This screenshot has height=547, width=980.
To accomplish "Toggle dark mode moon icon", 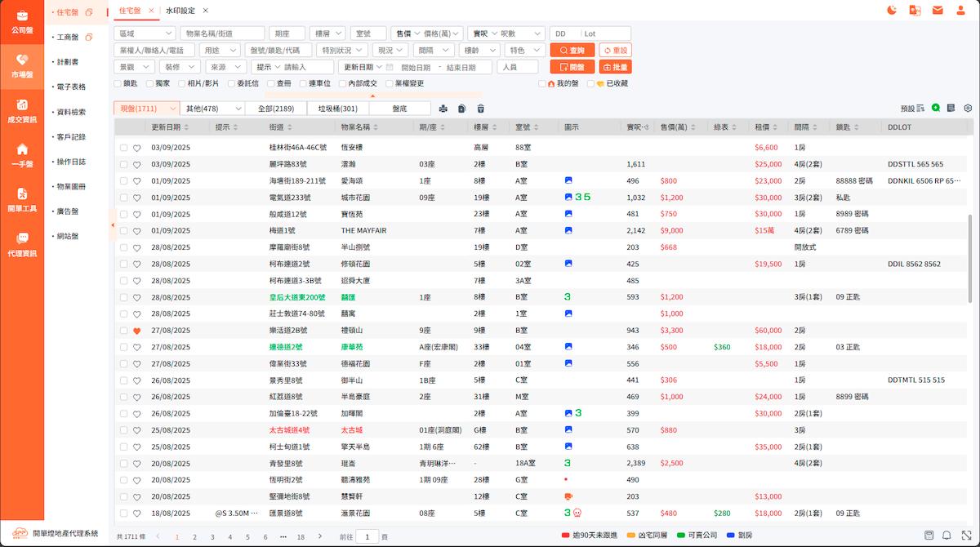I will point(891,11).
